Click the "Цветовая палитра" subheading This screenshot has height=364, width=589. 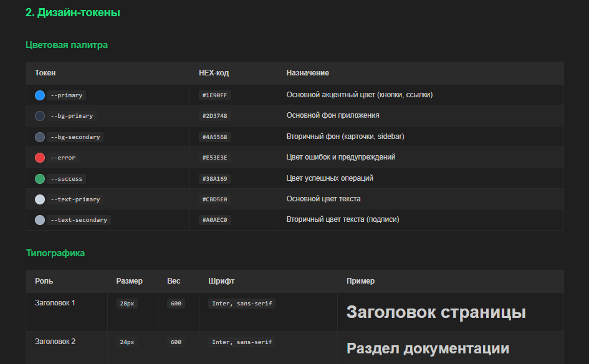click(67, 45)
